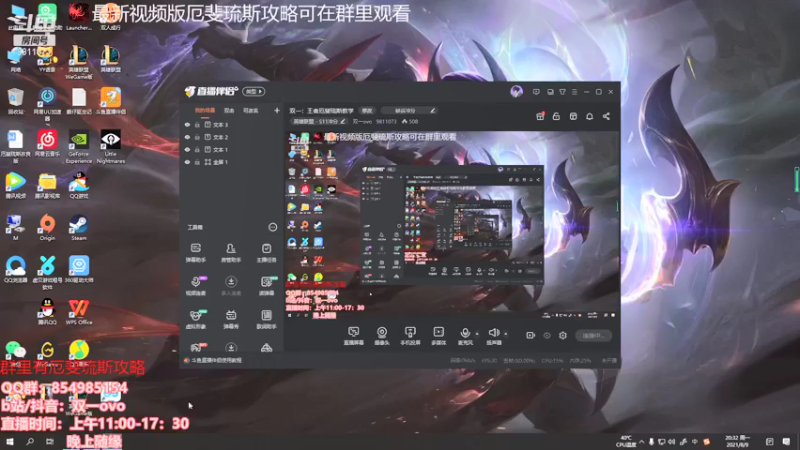
Task: Mute the speaker output (扬声器)
Action: point(493,336)
